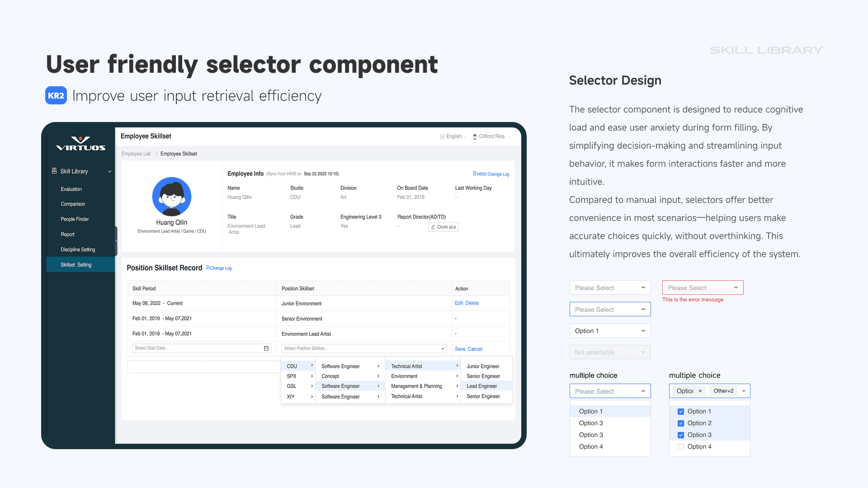The width and height of the screenshot is (868, 488).
Task: Open the English language dropdown
Action: (x=453, y=136)
